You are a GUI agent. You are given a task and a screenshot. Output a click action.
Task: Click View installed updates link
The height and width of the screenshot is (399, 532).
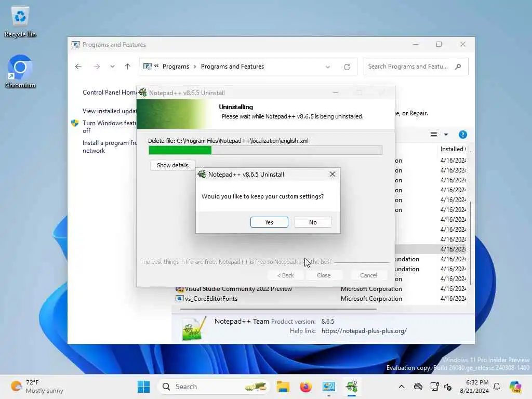tap(109, 111)
